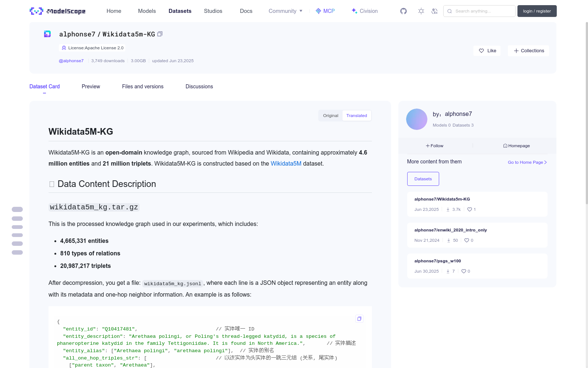The image size is (588, 368).
Task: Show the Original dataset card text
Action: coord(331,116)
